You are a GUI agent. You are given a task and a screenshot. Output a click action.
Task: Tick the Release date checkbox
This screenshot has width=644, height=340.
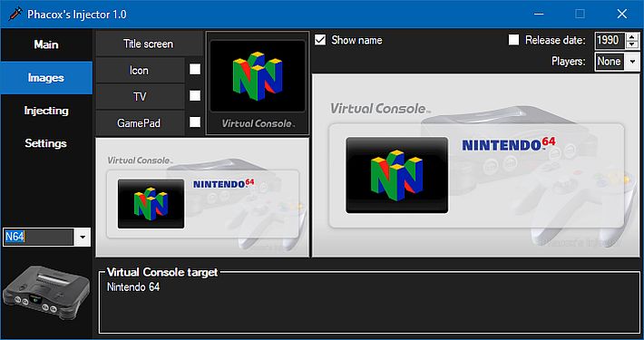pos(513,39)
